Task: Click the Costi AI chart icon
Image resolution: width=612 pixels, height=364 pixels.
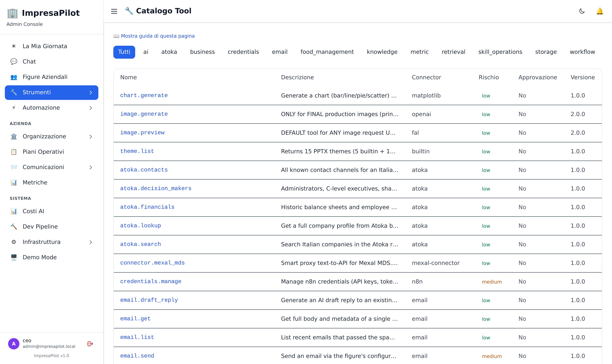Action: point(14,211)
